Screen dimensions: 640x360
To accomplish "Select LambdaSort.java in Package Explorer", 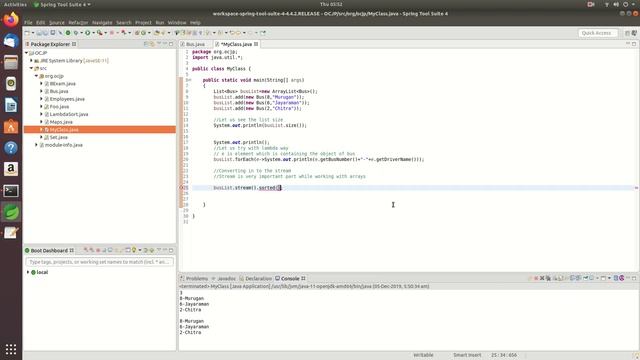I will (x=69, y=114).
